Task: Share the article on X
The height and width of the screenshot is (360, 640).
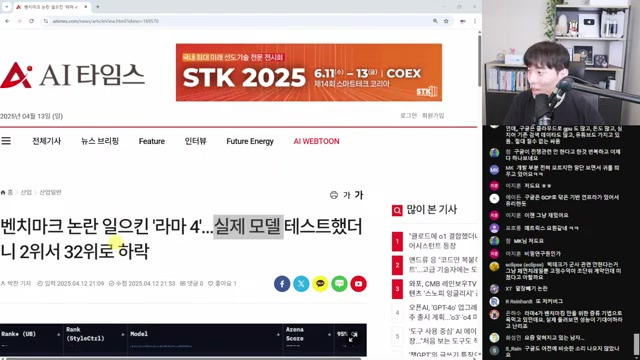Action: point(301,284)
